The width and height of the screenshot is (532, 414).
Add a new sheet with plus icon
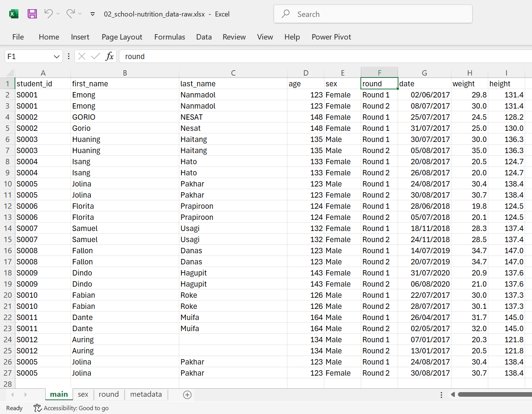tap(187, 395)
